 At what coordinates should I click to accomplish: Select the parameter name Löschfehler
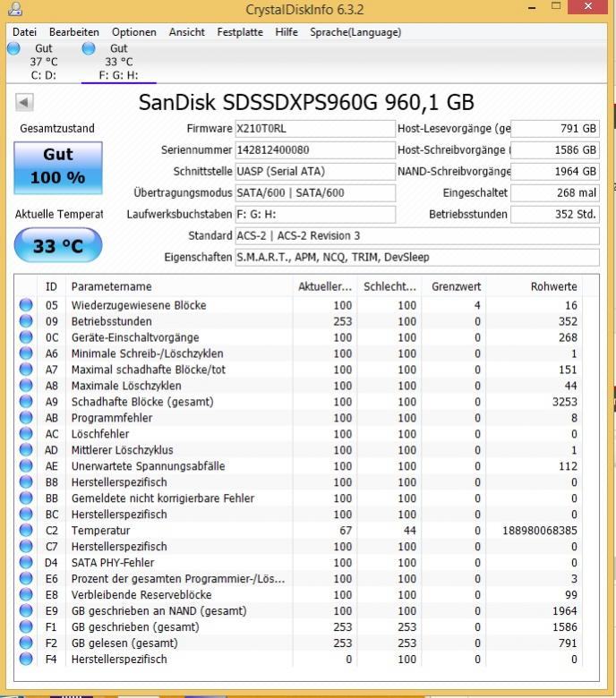coord(100,434)
